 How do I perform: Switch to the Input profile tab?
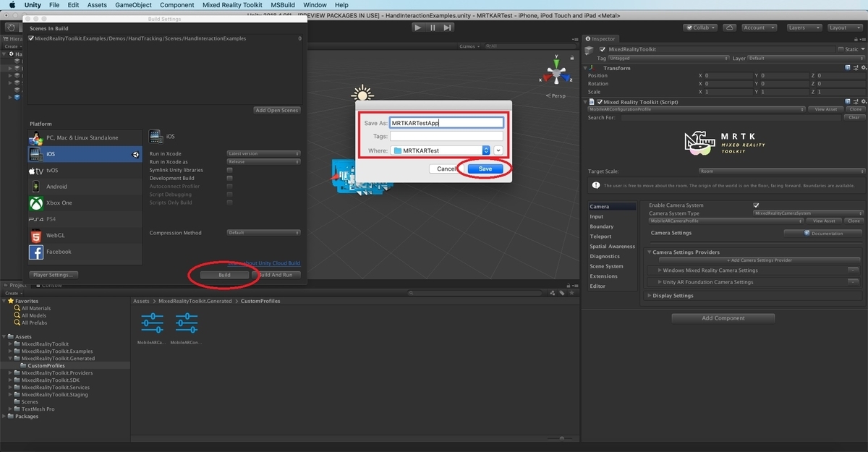[x=597, y=216]
